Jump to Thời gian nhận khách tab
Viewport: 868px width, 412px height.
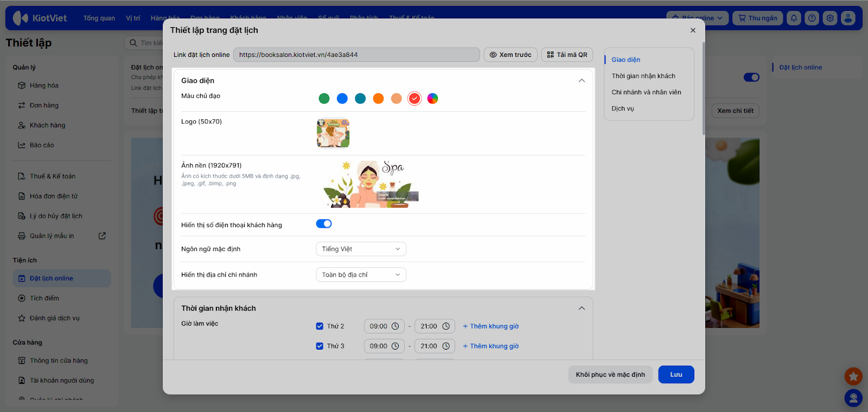point(643,76)
